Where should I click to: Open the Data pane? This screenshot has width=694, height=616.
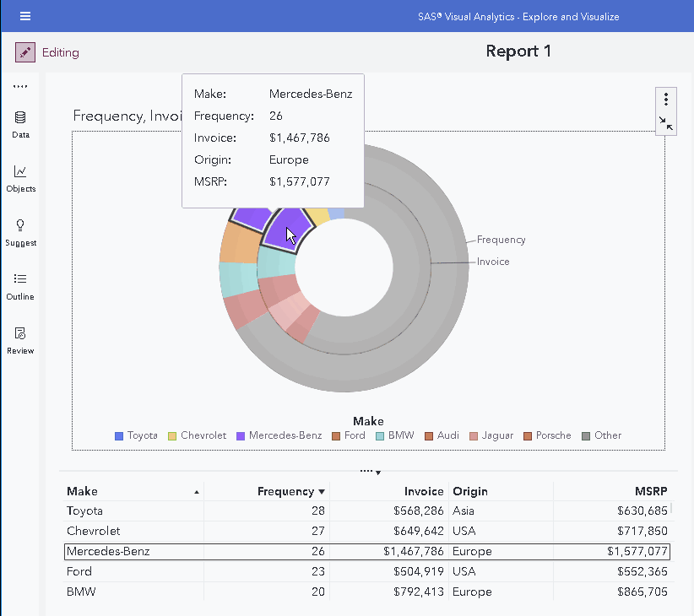pyautogui.click(x=20, y=123)
